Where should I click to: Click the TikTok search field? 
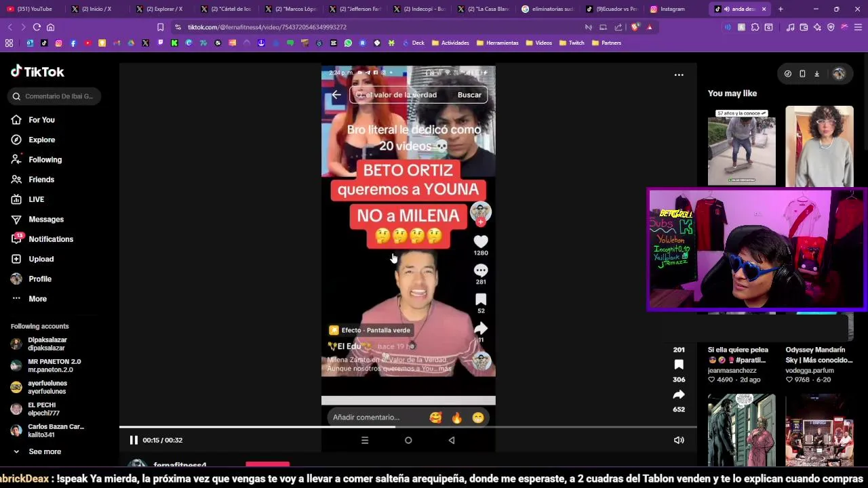(55, 96)
